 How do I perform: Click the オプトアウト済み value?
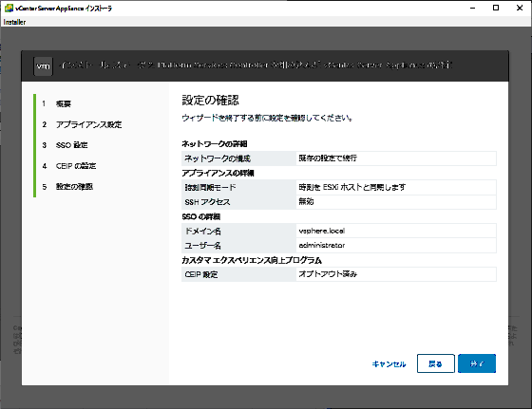pyautogui.click(x=328, y=274)
